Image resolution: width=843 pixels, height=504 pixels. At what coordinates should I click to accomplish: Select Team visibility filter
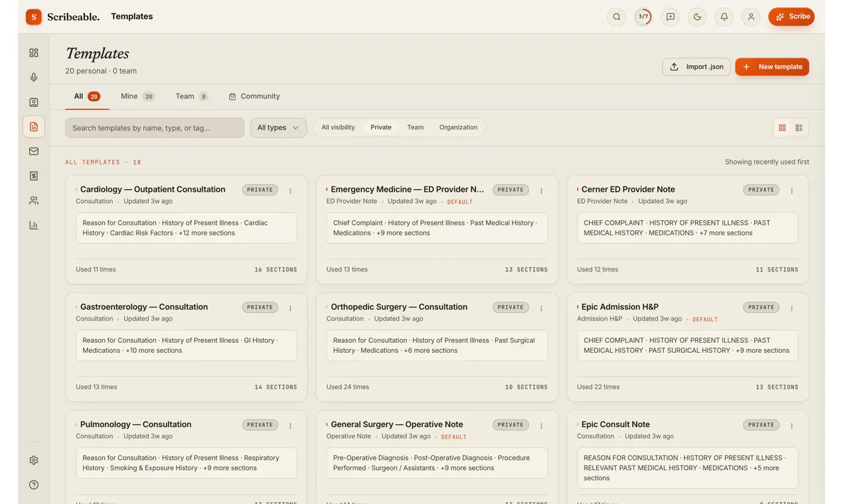416,127
